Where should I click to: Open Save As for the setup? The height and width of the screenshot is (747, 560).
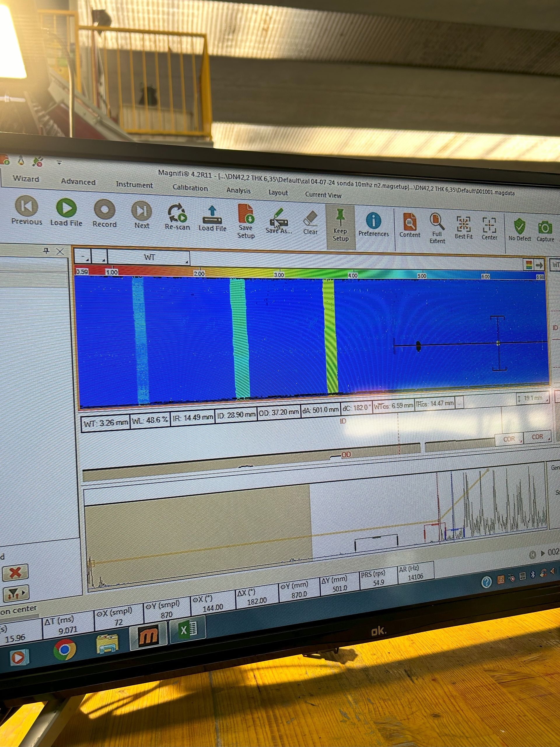(x=279, y=221)
